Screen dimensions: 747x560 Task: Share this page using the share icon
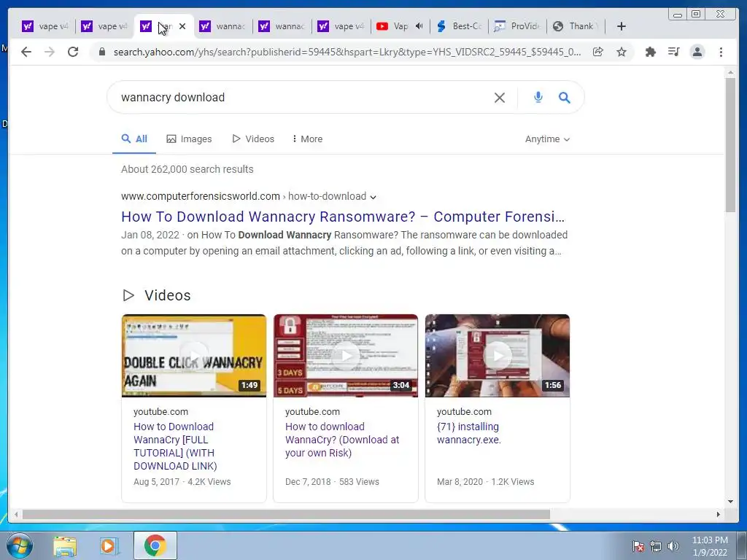pos(598,52)
